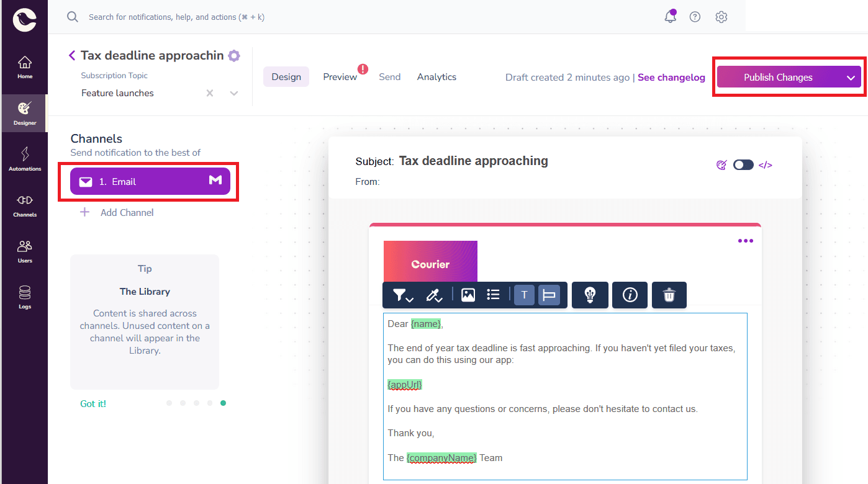Click the code view </> icon
The image size is (868, 484).
coord(766,165)
